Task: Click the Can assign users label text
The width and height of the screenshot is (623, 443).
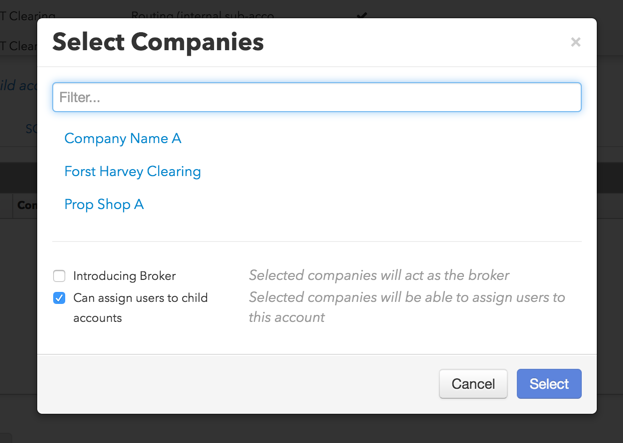Action: coord(140,308)
